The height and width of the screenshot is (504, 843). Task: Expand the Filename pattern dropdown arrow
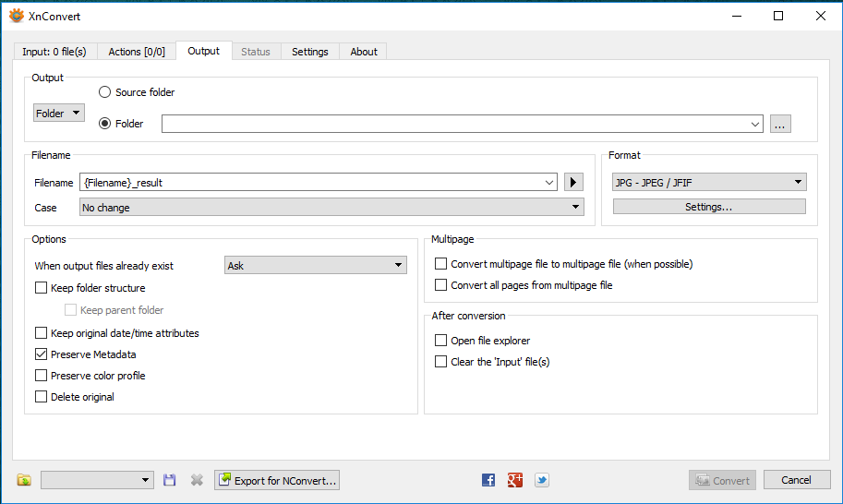[548, 182]
